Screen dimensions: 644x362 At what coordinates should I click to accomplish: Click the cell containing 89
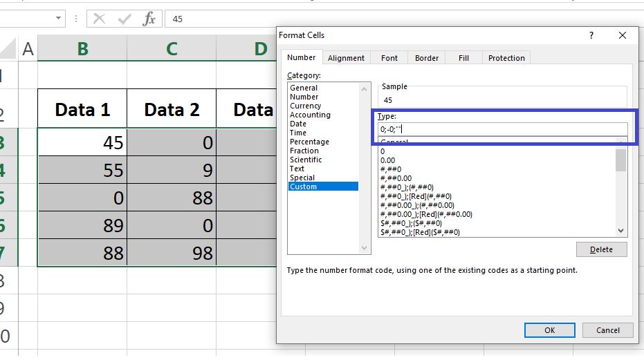point(82,225)
